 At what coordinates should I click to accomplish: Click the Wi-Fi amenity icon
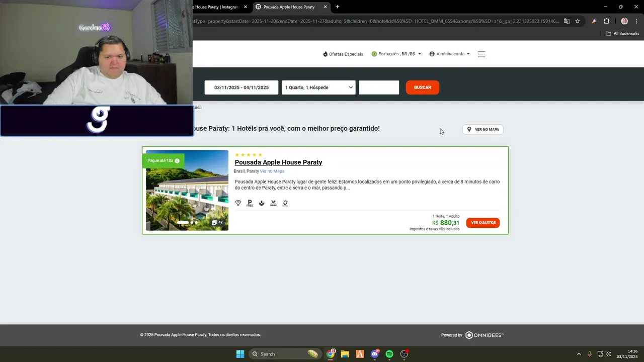click(238, 203)
